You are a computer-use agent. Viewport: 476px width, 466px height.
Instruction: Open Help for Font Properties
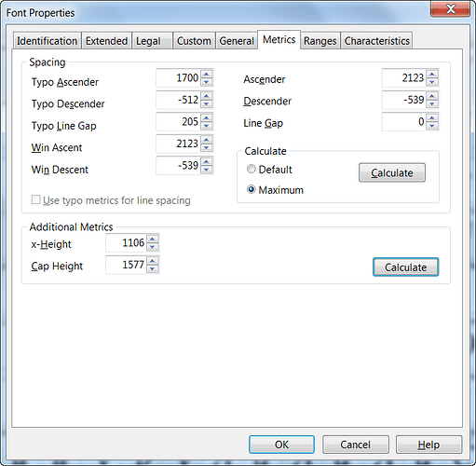(x=428, y=445)
